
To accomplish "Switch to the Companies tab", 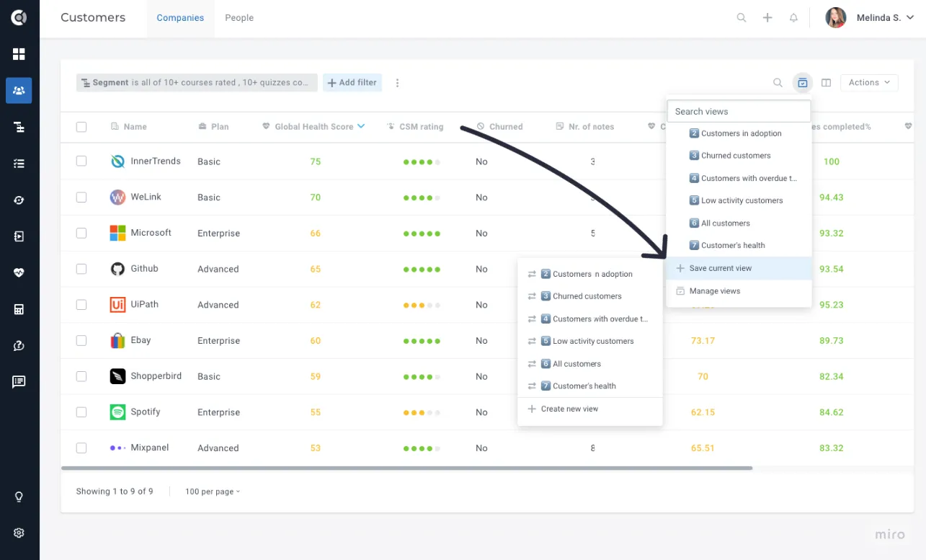I will coord(180,18).
